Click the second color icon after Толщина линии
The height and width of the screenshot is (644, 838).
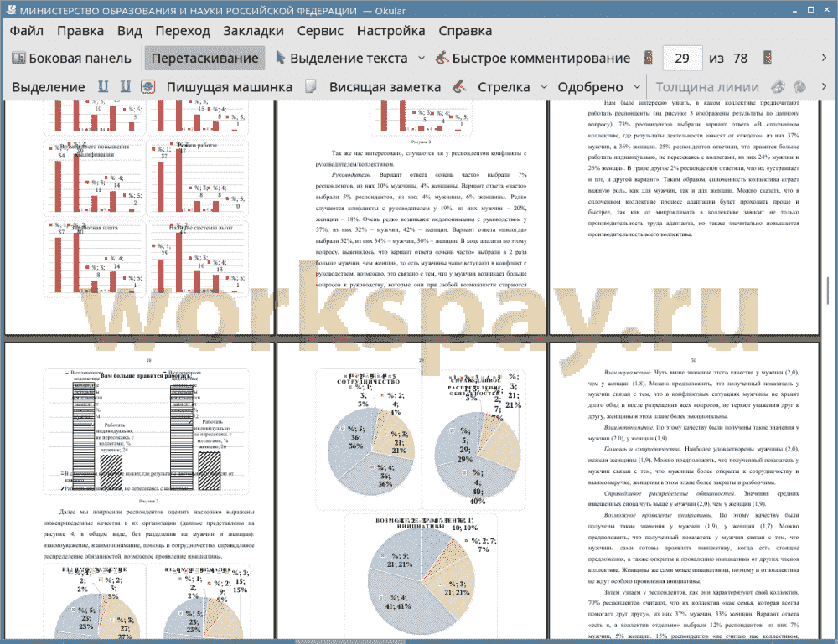pos(799,86)
